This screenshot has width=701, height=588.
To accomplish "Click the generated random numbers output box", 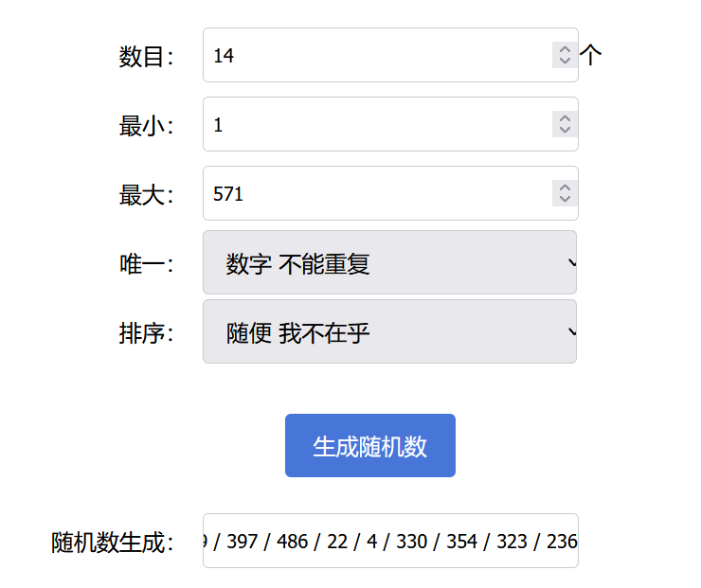I will tap(390, 542).
